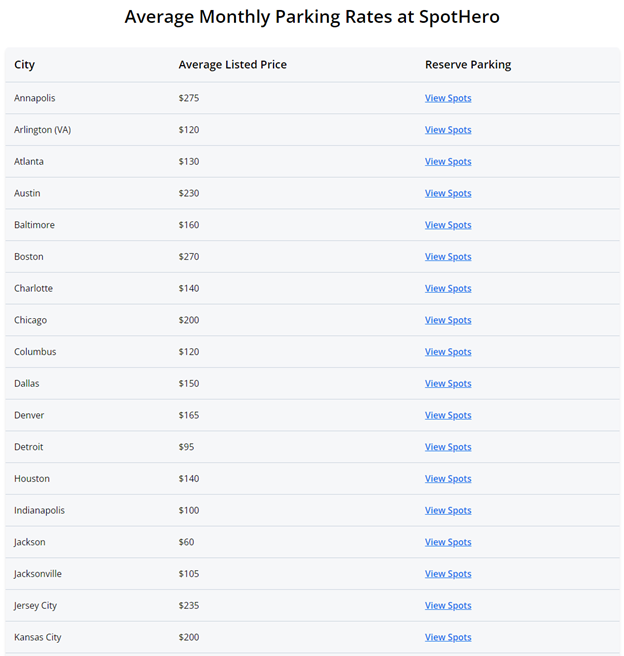Open Indianapolis View Spots link
The width and height of the screenshot is (624, 656).
click(x=448, y=510)
